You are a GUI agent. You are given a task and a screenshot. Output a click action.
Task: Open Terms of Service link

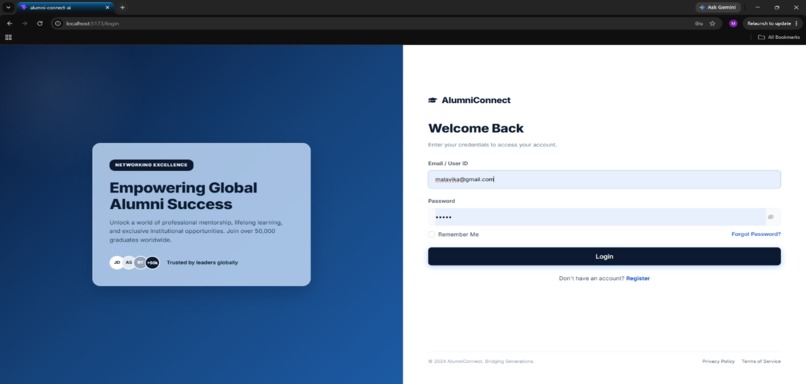click(761, 361)
